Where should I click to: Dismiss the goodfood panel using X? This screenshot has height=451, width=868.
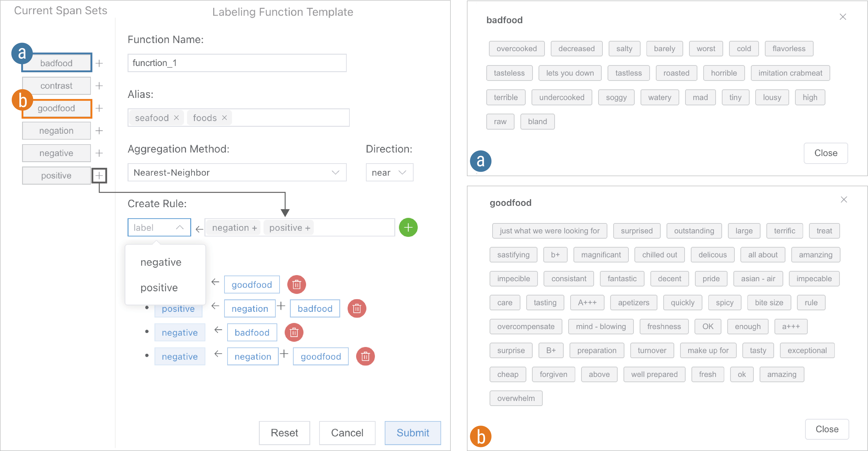pyautogui.click(x=843, y=199)
